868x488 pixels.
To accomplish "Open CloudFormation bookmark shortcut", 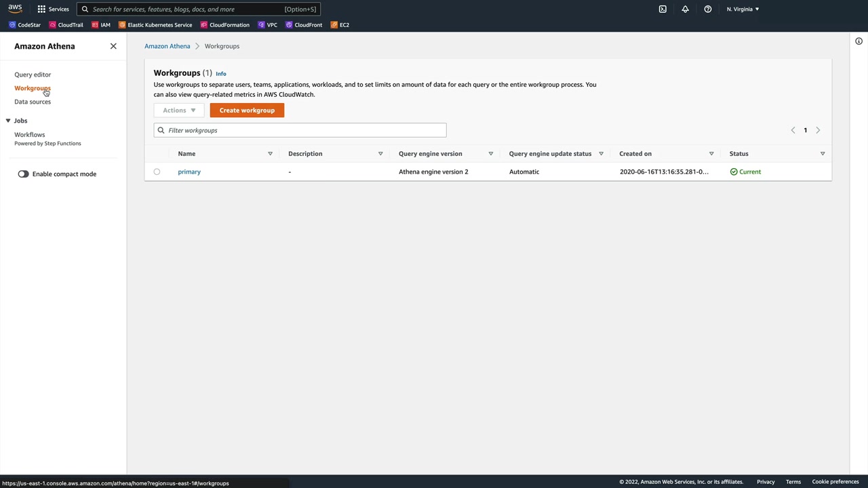I will click(x=224, y=25).
